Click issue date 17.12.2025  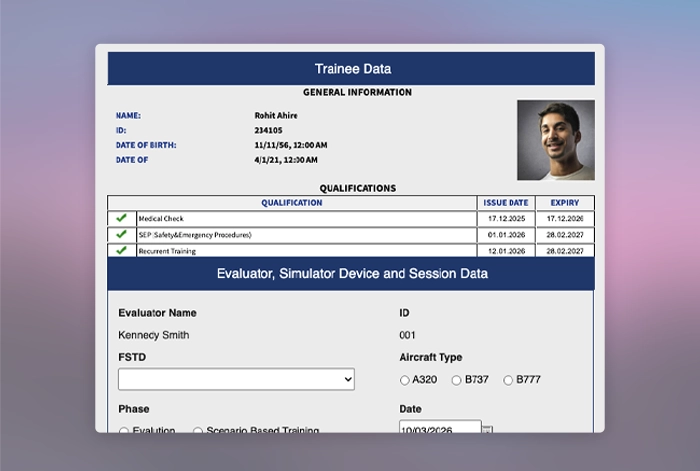(x=506, y=219)
